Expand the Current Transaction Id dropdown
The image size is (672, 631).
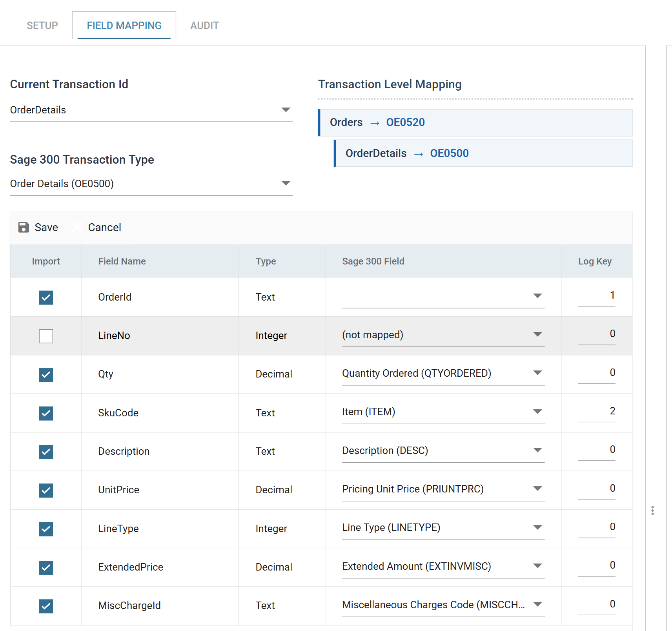(x=151, y=110)
